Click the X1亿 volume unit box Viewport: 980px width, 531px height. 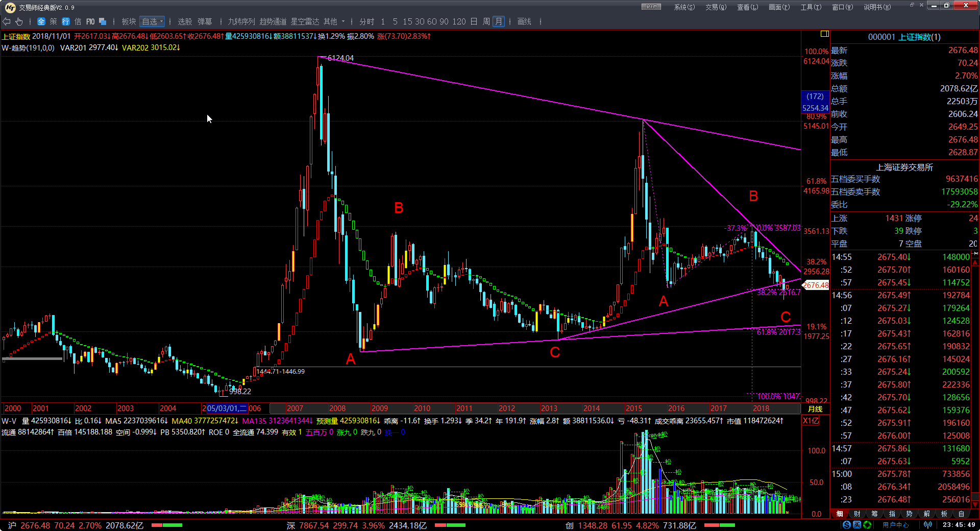[x=811, y=421]
